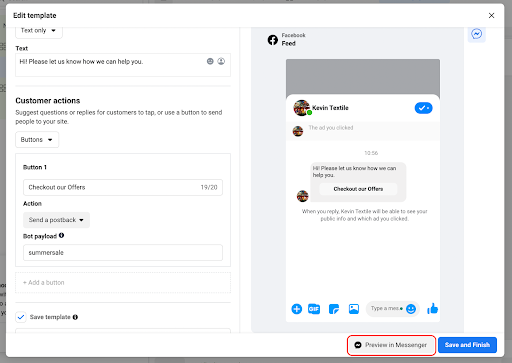Click the blue checkmark button in preview
Image resolution: width=512 pixels, height=363 pixels.
coord(423,108)
